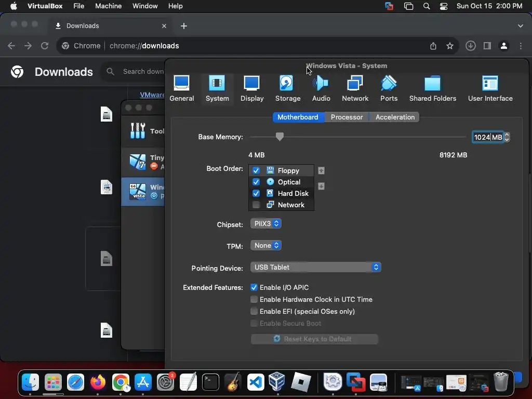The height and width of the screenshot is (399, 532).
Task: Switch to the Processor tab
Action: click(x=347, y=117)
